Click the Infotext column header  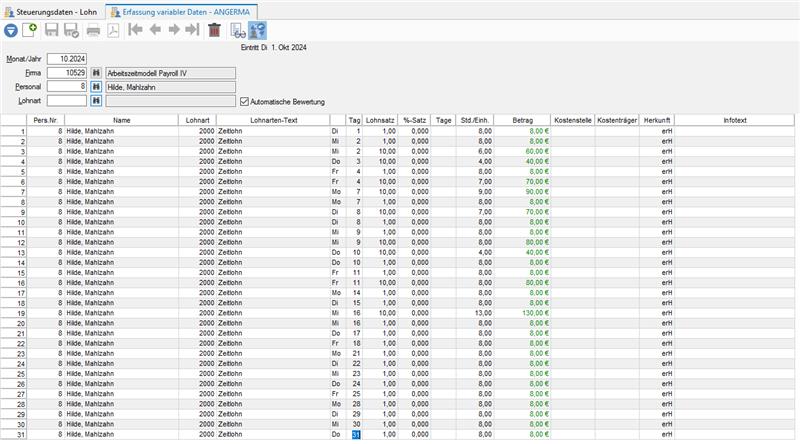[735, 120]
